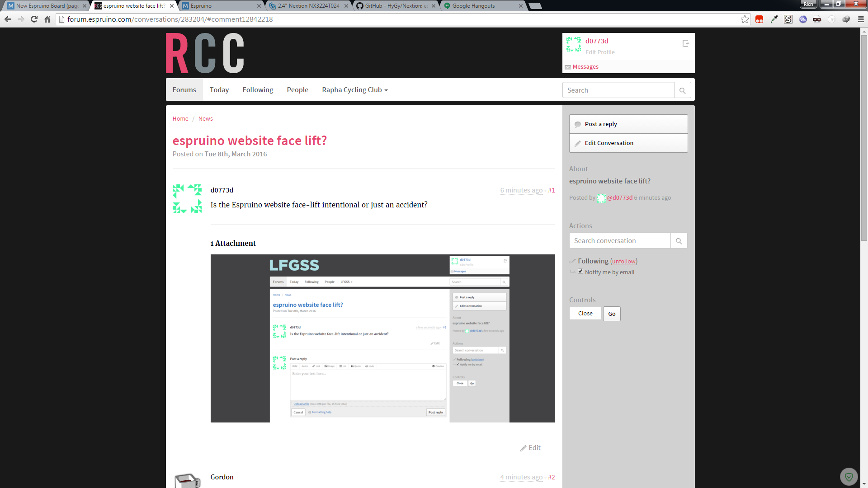This screenshot has width=868, height=488.
Task: Click the #1 post permalink
Action: [x=551, y=190]
